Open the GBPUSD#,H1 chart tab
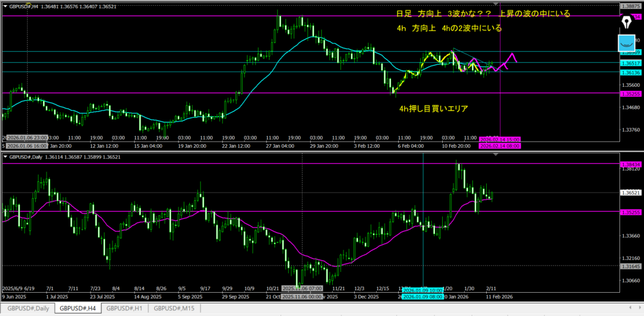Viewport: 644px width, 316px height. pyautogui.click(x=126, y=308)
